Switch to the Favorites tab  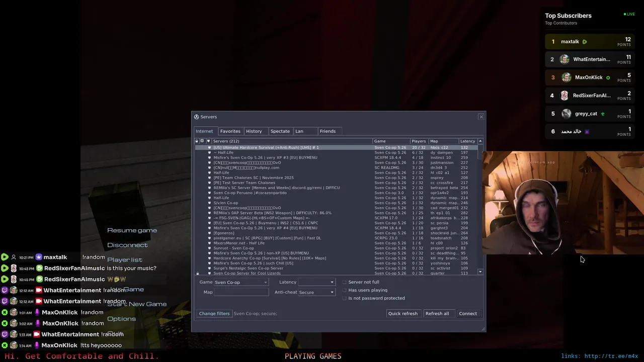pos(230,131)
